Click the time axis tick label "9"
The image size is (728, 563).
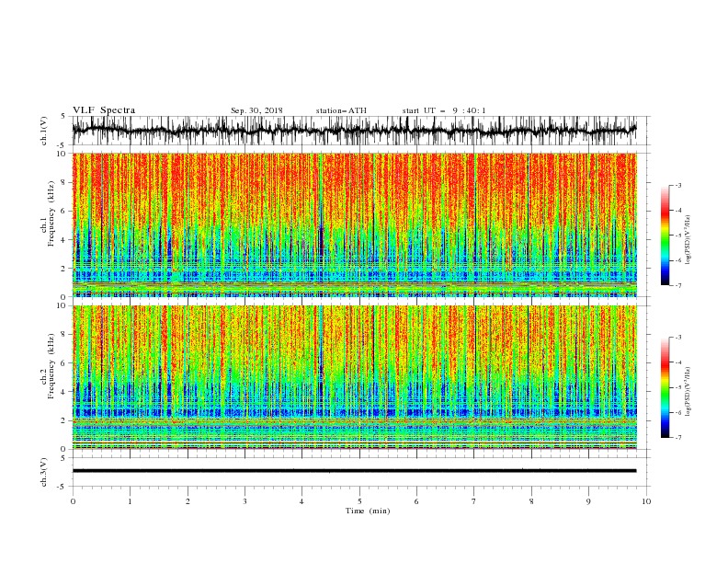point(588,501)
